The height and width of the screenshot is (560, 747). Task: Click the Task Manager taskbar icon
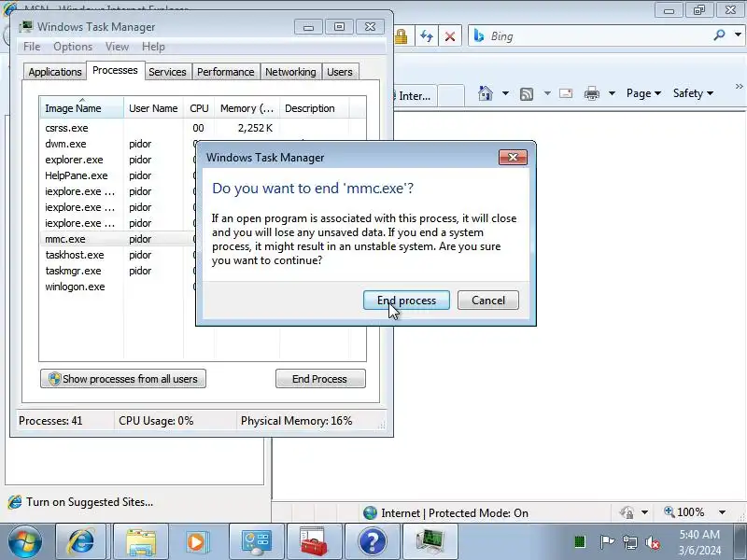click(430, 541)
